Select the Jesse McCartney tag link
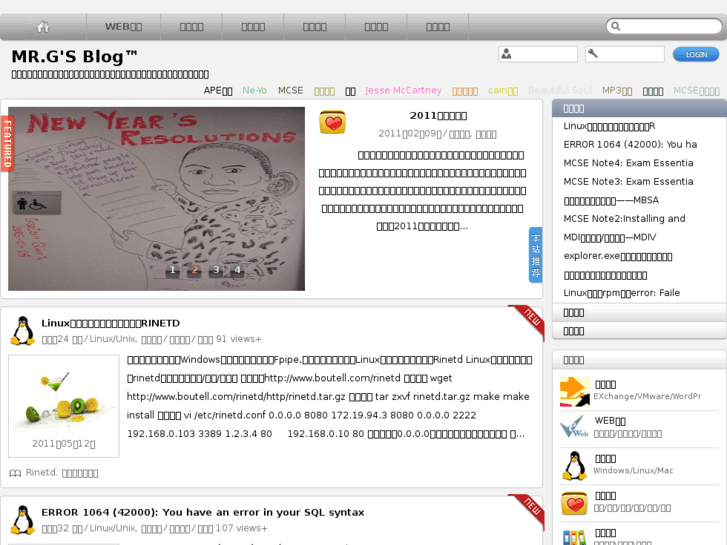 [403, 90]
